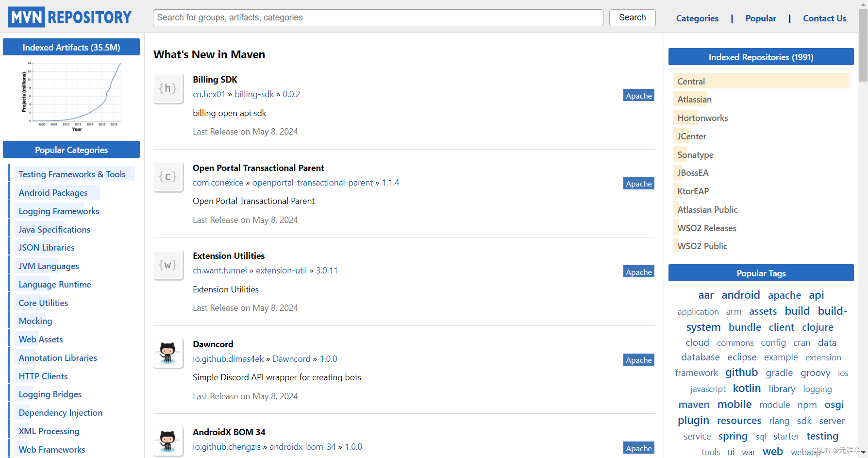Click the MVN Repository logo
868x458 pixels.
click(69, 17)
